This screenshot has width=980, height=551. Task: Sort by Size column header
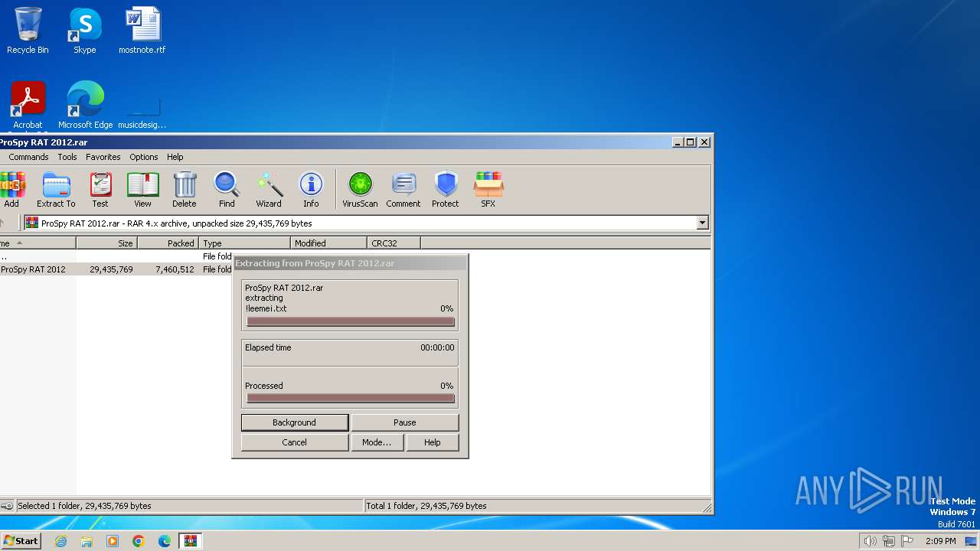107,243
